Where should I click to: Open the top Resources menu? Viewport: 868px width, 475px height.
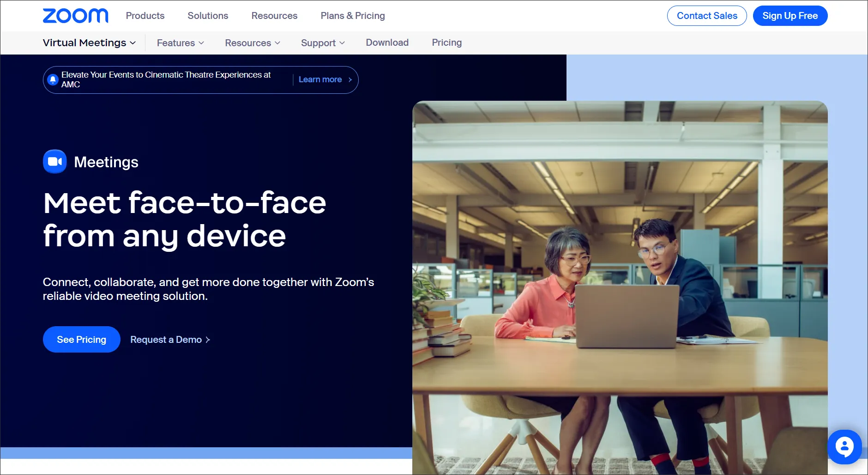point(274,16)
